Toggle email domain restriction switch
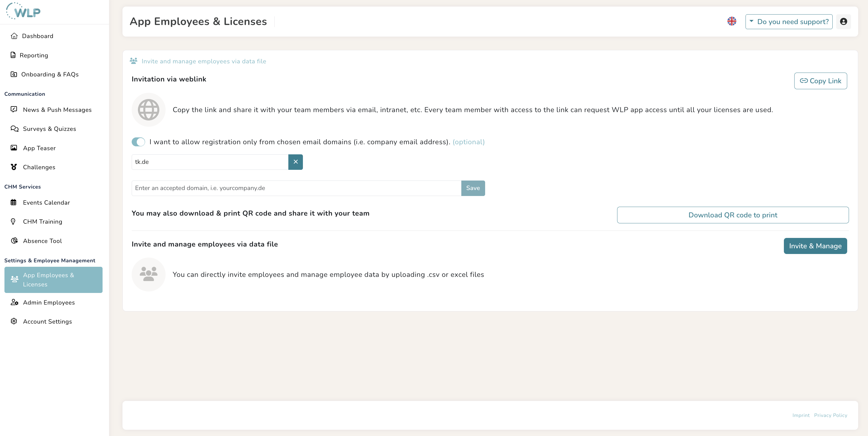 tap(138, 142)
